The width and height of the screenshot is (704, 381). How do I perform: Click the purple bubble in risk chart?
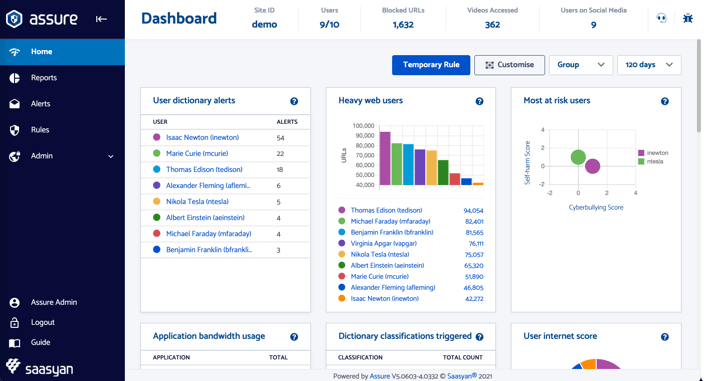(593, 166)
